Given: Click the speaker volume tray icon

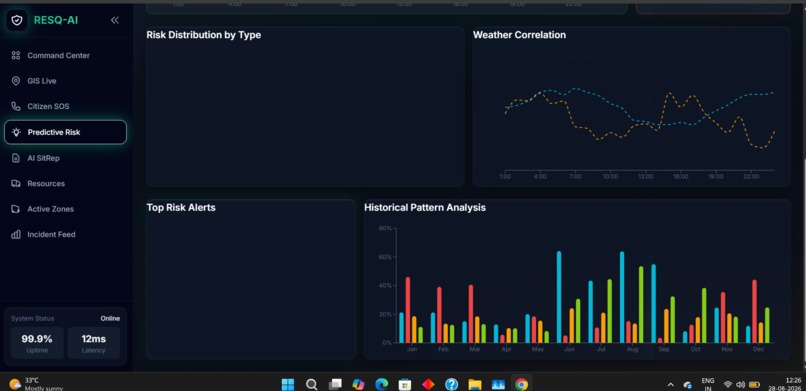Looking at the screenshot, I should (740, 384).
